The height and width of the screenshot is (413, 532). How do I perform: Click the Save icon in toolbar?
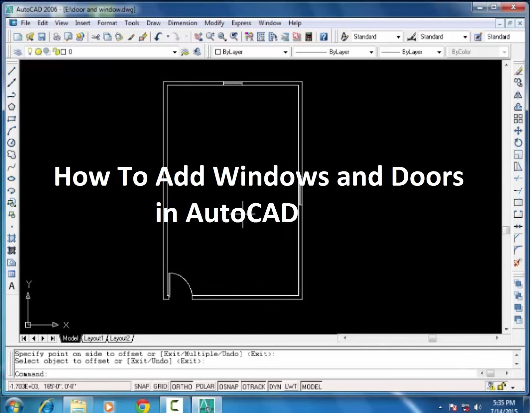tap(42, 37)
